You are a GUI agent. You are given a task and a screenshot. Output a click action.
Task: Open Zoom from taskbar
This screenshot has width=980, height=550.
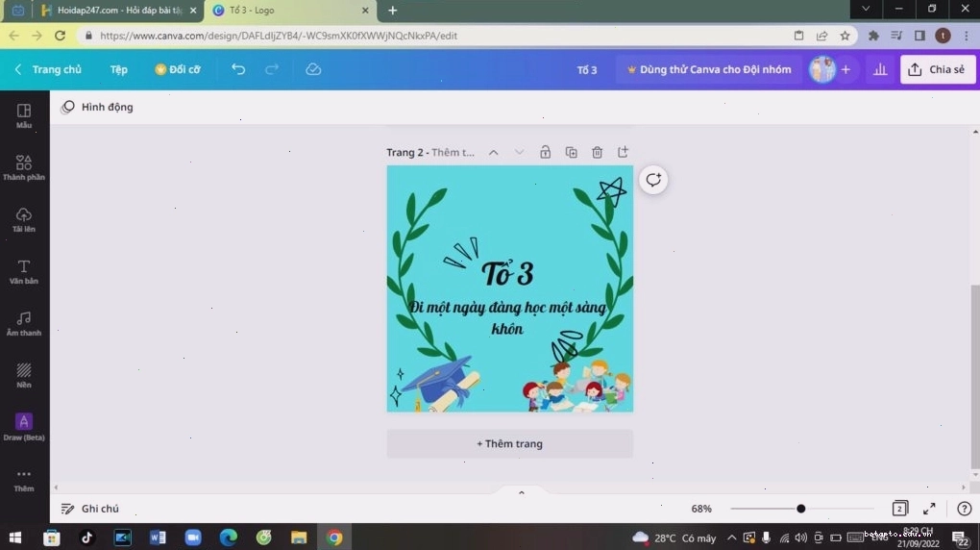click(x=193, y=537)
